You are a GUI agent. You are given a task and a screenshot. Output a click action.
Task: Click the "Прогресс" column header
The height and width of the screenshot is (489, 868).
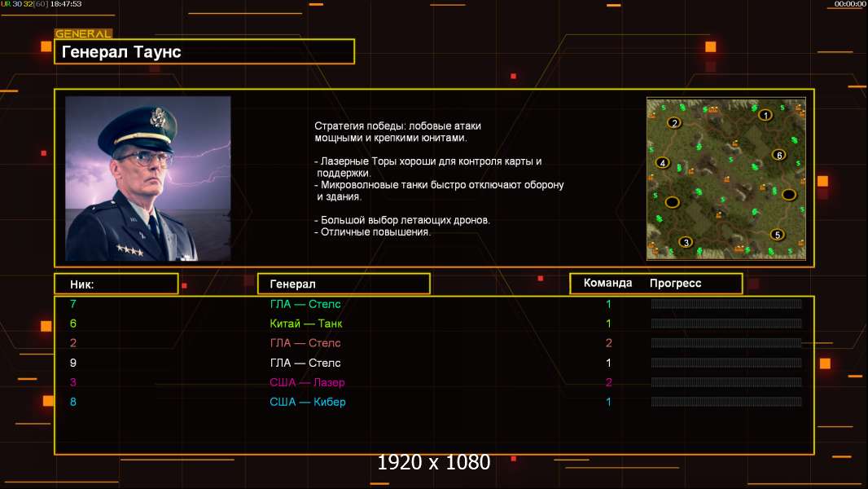coord(675,284)
